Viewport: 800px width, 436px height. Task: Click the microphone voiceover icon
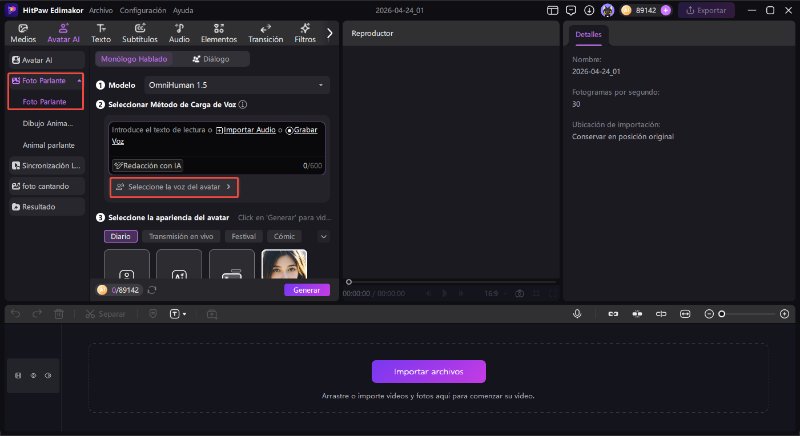577,314
